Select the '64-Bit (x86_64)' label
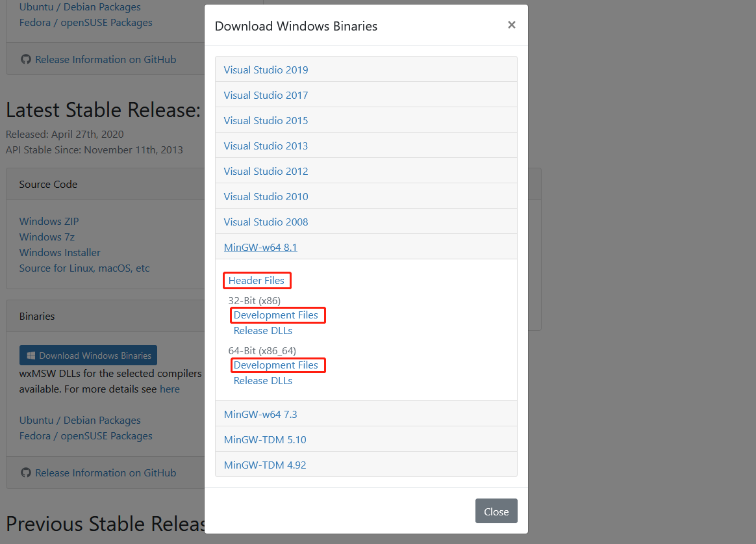The image size is (756, 544). coord(262,350)
